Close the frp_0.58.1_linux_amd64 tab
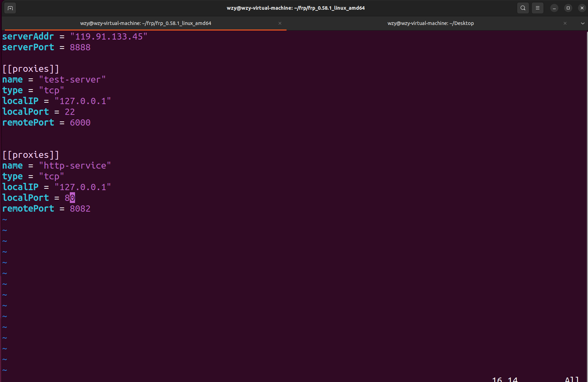The image size is (588, 382). 280,23
